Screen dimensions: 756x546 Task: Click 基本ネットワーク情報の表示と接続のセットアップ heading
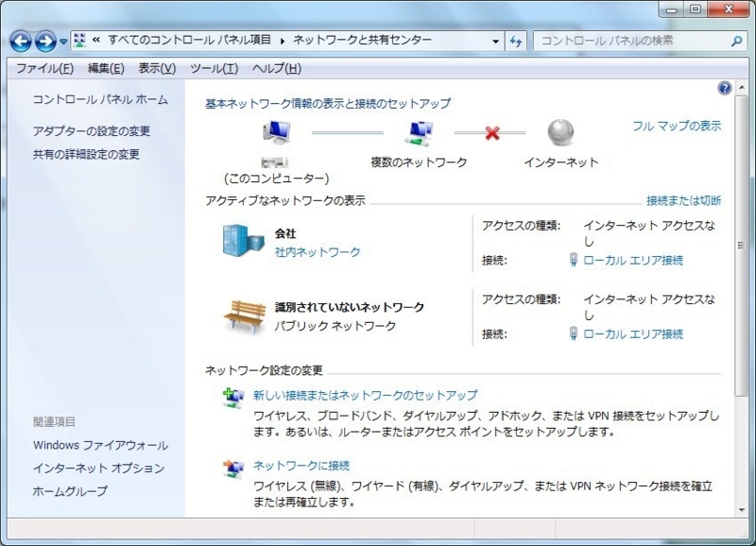click(328, 104)
